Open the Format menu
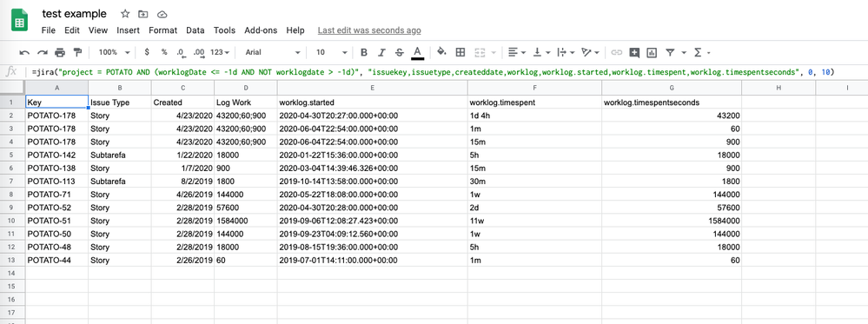The height and width of the screenshot is (324, 868). tap(162, 30)
